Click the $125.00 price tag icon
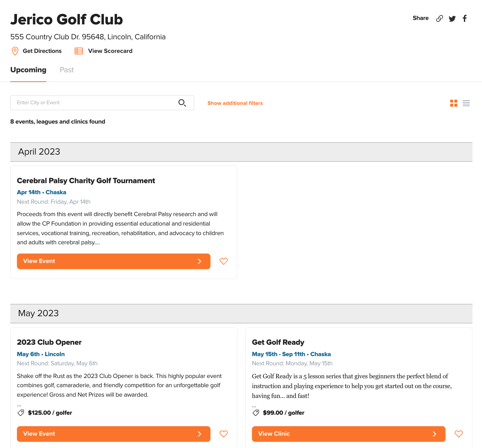 pos(21,413)
